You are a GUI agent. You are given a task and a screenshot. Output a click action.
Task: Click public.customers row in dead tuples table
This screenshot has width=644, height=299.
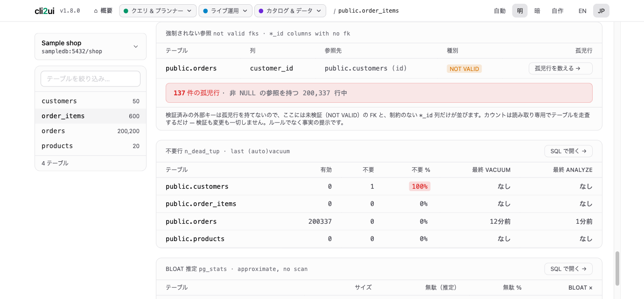[x=379, y=186]
